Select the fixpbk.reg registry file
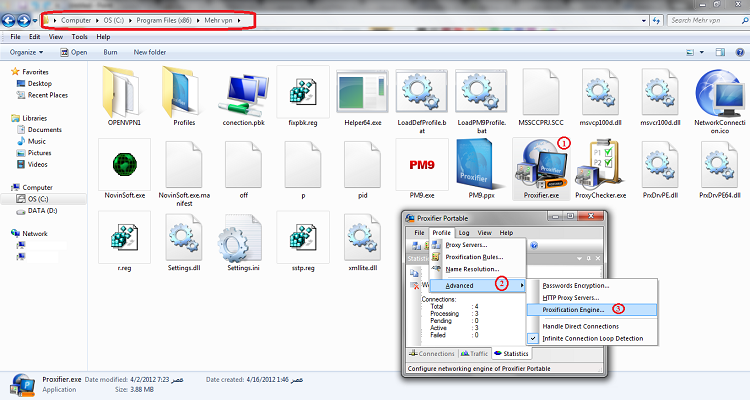 pyautogui.click(x=303, y=97)
